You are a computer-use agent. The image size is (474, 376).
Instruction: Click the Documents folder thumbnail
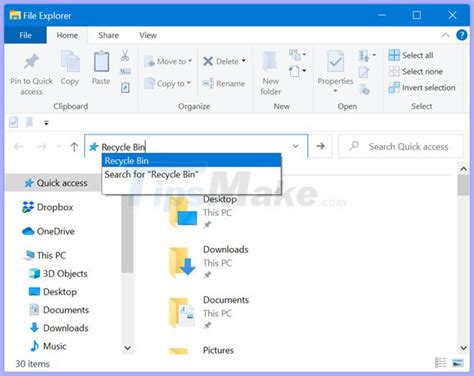pos(182,312)
